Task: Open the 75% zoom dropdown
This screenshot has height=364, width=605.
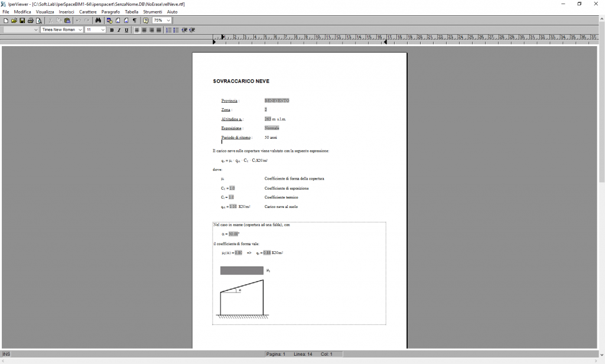Action: tap(168, 21)
